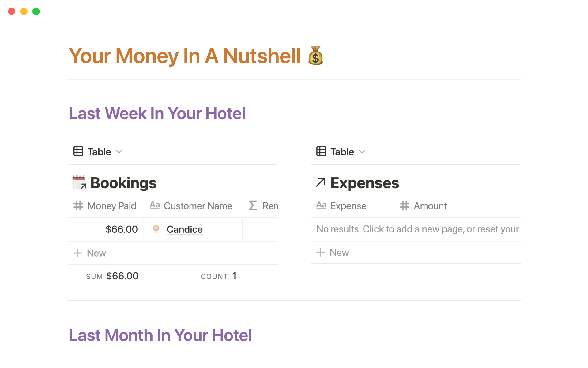Open the COUNT calculation menu in Bookings
The width and height of the screenshot is (588, 368).
point(218,276)
